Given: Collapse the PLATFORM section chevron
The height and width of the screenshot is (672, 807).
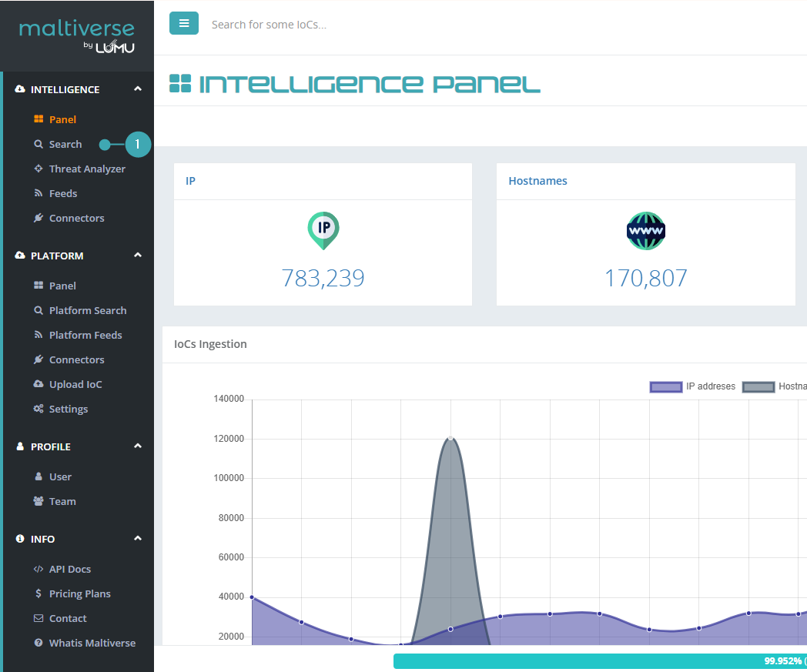Looking at the screenshot, I should [138, 256].
